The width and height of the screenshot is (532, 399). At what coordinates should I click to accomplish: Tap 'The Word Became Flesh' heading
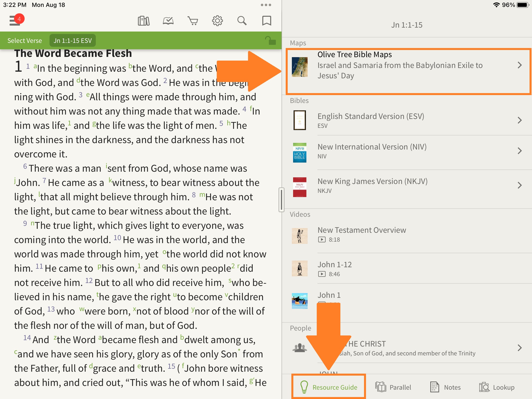pyautogui.click(x=73, y=53)
